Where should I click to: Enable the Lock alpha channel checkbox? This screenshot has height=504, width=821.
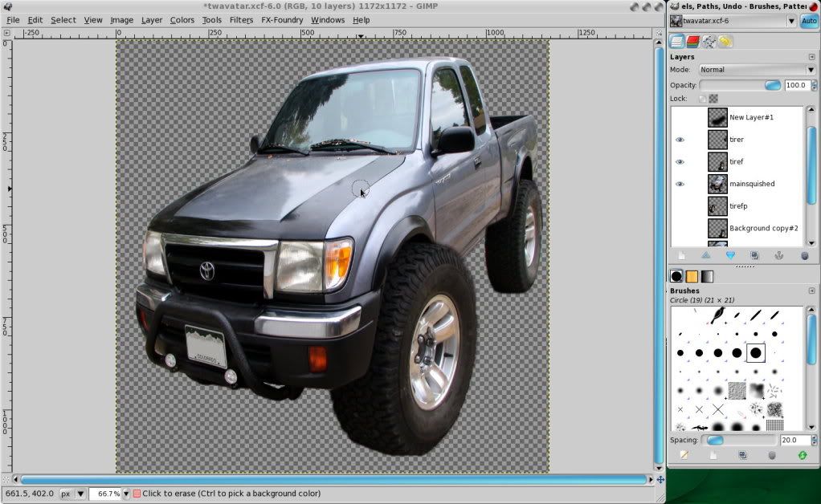tap(713, 98)
